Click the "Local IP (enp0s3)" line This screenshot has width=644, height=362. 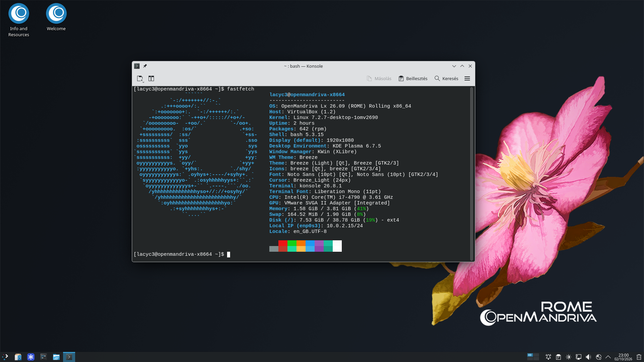(x=316, y=226)
